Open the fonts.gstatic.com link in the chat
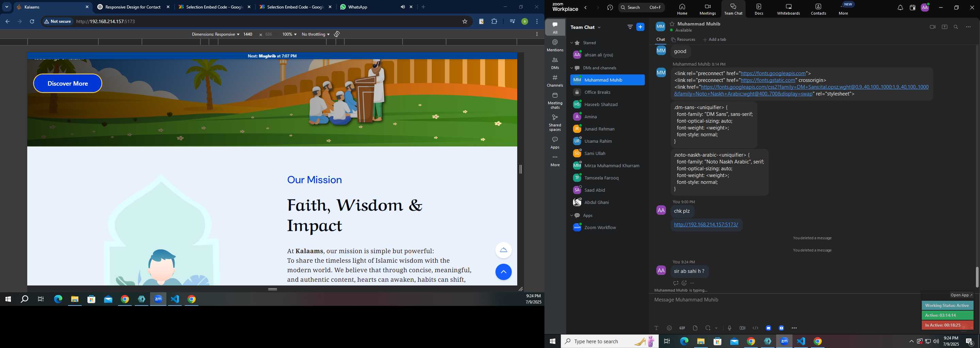The width and height of the screenshot is (980, 348). (x=768, y=80)
